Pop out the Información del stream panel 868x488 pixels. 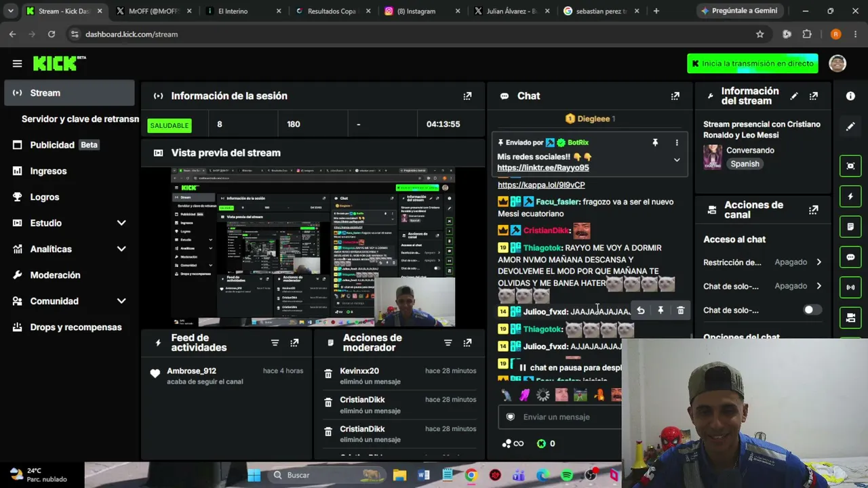click(x=814, y=96)
